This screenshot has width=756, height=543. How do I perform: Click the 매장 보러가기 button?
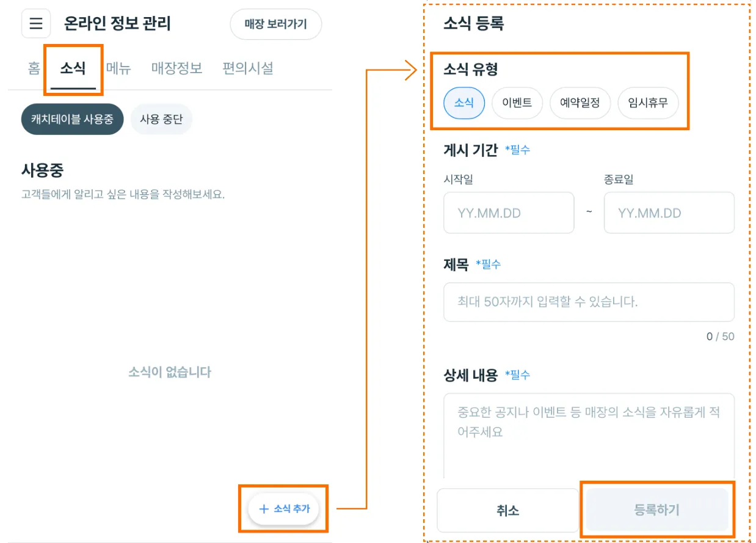click(x=275, y=24)
